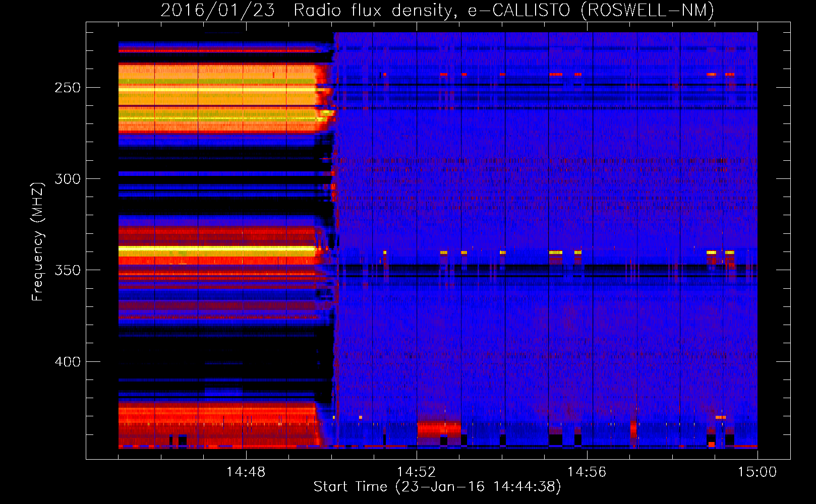Select the 300 frequency axis label
This screenshot has width=816, height=504.
pyautogui.click(x=68, y=179)
